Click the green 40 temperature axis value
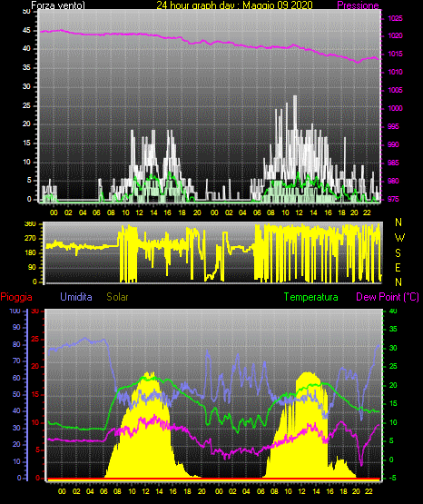Image resolution: width=423 pixels, height=504 pixels. [393, 311]
